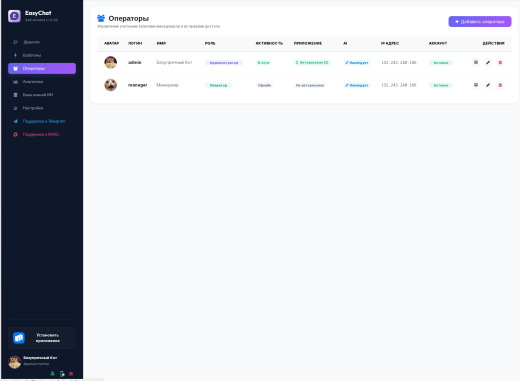Click the manager operator avatar
The image size is (520, 381).
(x=111, y=85)
